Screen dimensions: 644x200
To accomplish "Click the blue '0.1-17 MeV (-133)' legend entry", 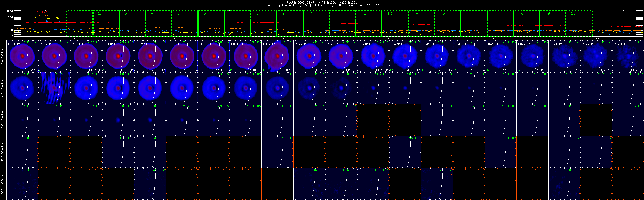I will [47, 20].
